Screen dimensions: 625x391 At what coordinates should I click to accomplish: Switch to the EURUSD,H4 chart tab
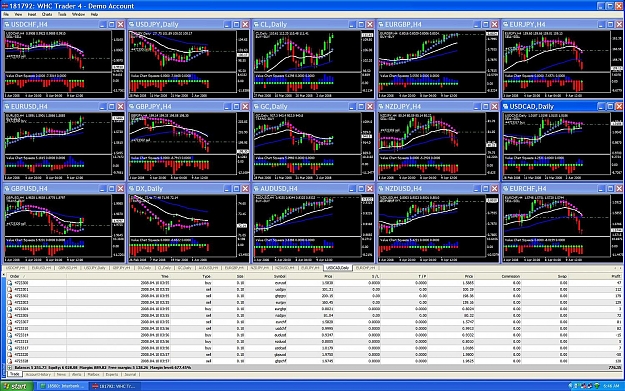(41, 268)
